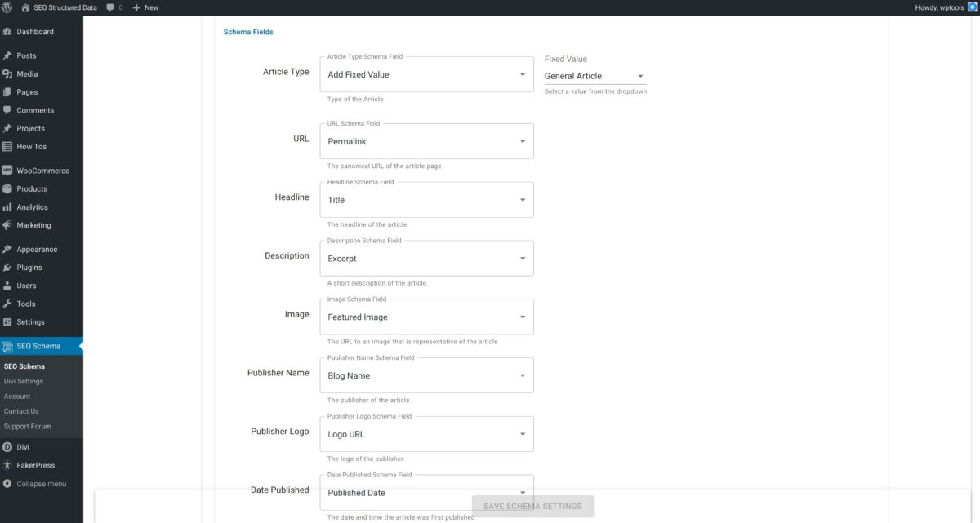This screenshot has height=523, width=980.
Task: Open the Appearance customizer
Action: 37,248
